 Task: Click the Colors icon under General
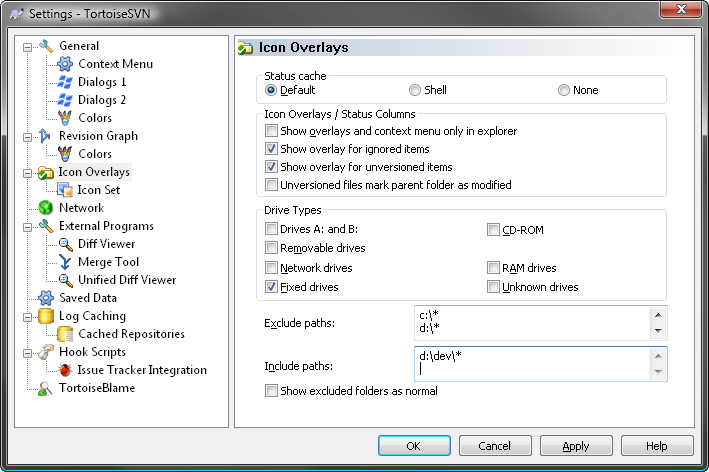pos(65,118)
